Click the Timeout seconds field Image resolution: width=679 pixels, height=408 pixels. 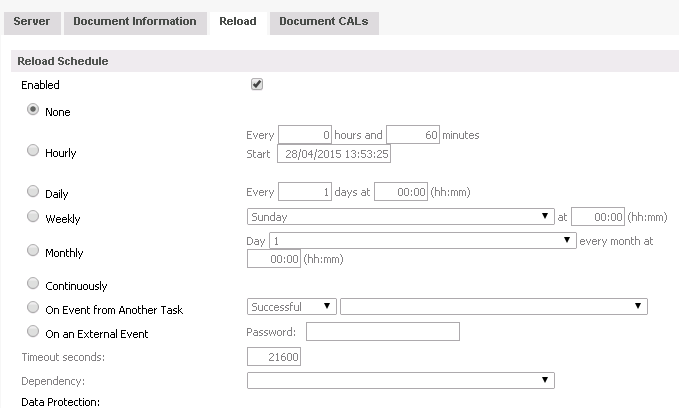pos(274,357)
